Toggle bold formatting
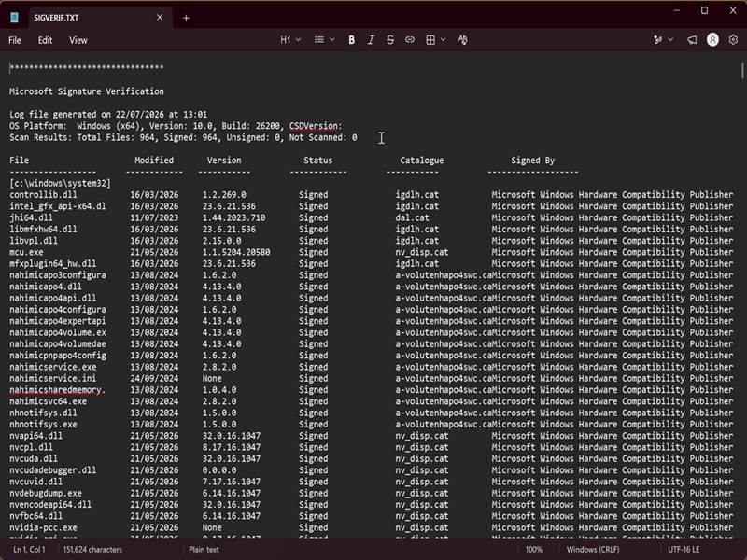The image size is (747, 560). 352,40
